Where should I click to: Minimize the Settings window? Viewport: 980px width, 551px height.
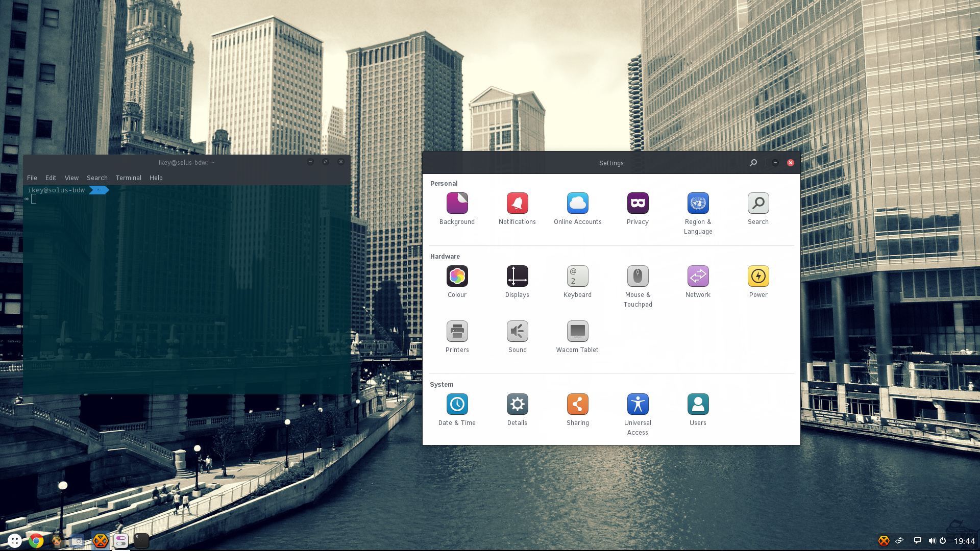[775, 163]
